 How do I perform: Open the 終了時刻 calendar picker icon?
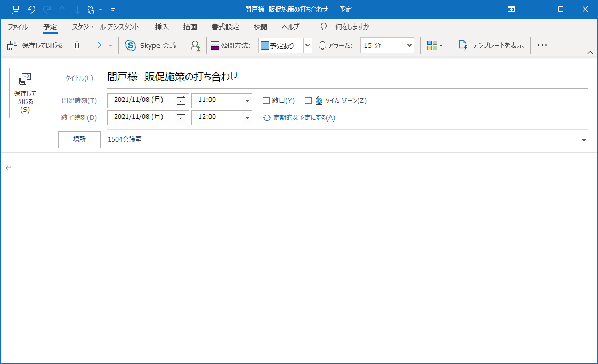[180, 117]
